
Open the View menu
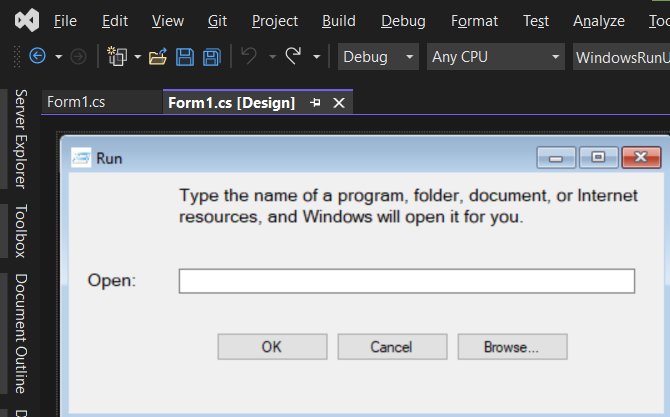(x=168, y=21)
